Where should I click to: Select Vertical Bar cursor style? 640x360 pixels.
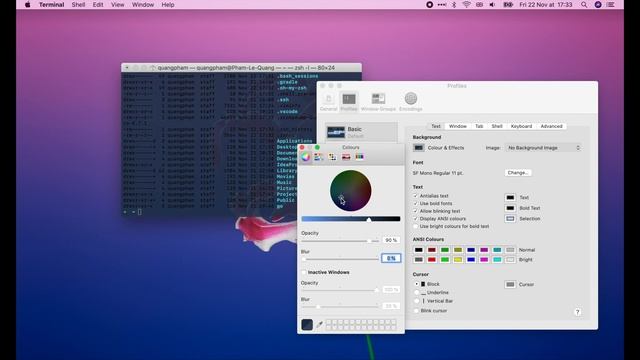pos(416,301)
